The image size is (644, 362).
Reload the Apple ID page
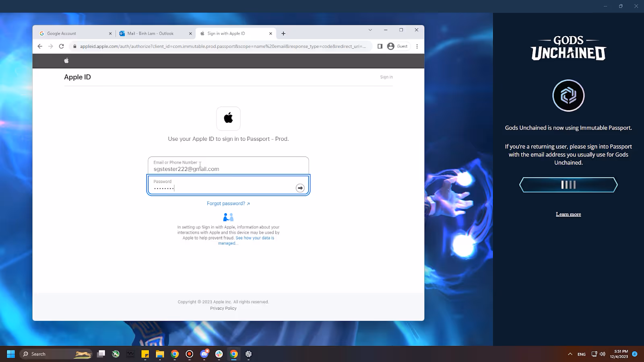click(x=61, y=46)
